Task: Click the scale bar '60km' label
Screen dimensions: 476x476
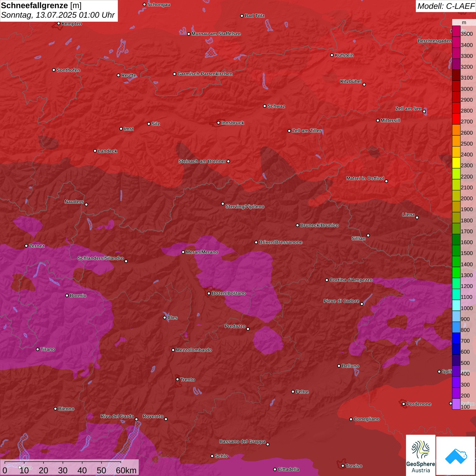Action: [126, 471]
